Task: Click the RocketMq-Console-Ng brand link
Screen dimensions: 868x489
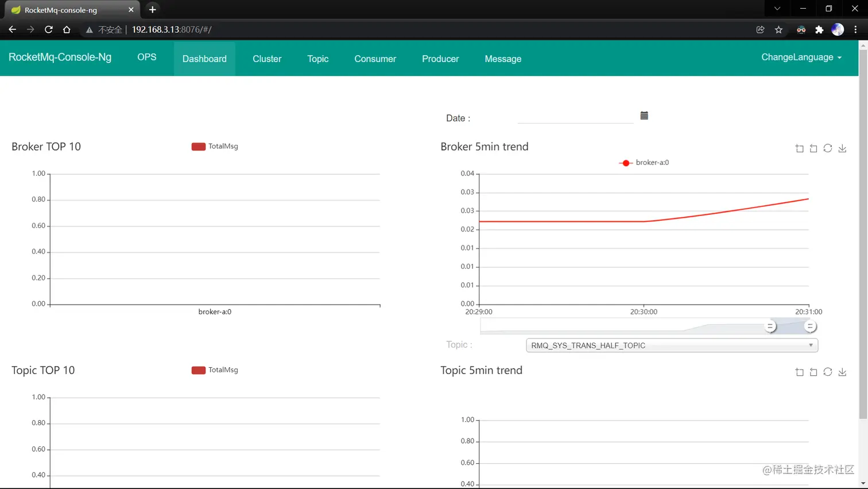Action: tap(60, 57)
